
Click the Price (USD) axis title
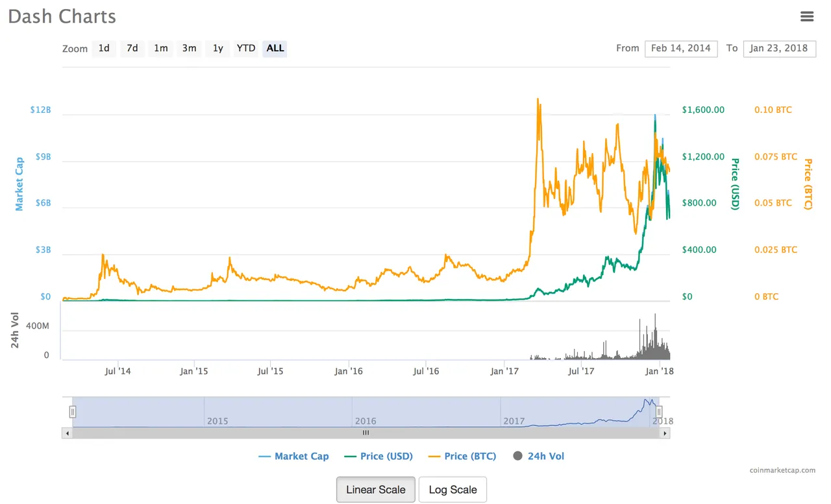pos(736,184)
